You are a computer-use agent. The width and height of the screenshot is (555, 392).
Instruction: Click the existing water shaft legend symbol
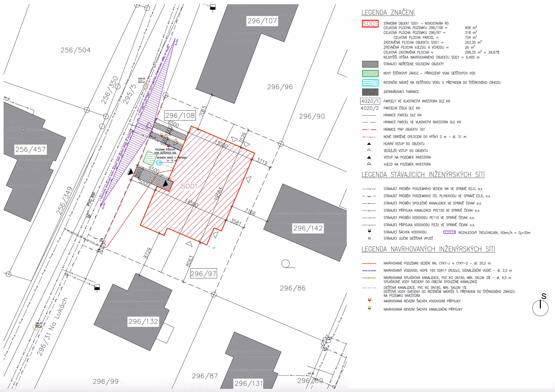point(369,231)
